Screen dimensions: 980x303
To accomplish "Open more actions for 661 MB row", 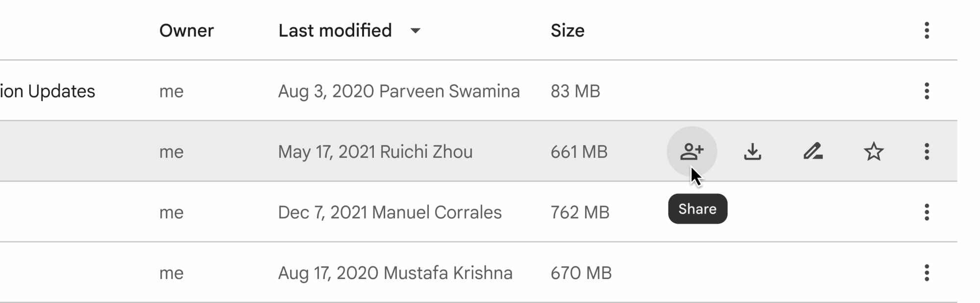I will 926,151.
